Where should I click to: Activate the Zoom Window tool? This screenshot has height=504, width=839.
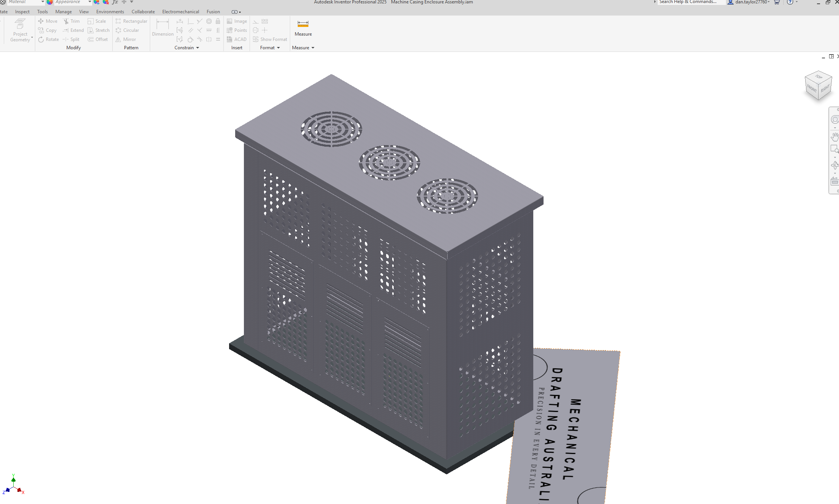pyautogui.click(x=834, y=149)
